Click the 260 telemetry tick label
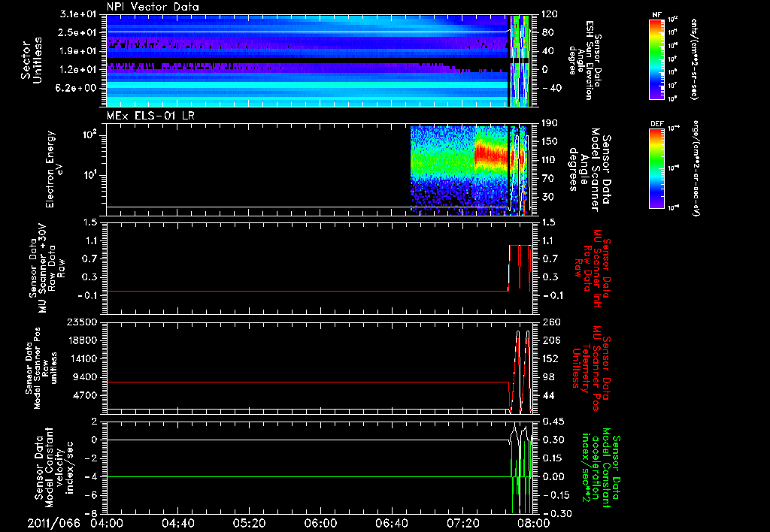The image size is (770, 532). 550,322
